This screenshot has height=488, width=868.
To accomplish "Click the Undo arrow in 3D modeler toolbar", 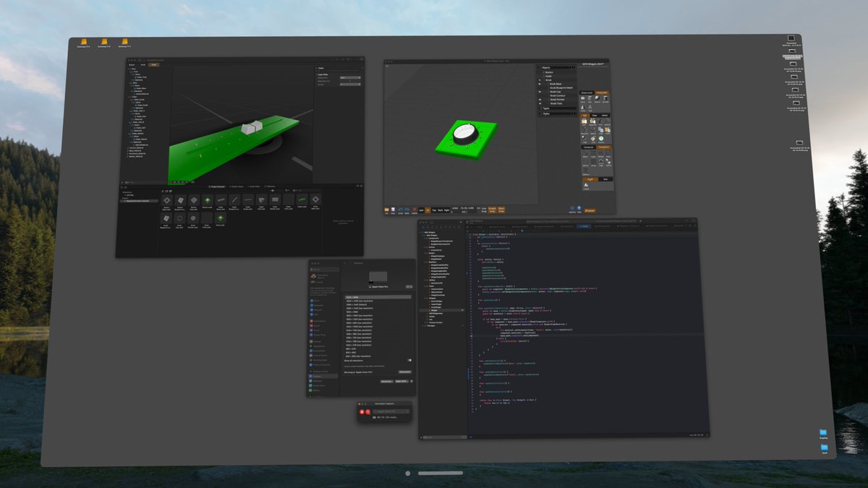I will [x=400, y=209].
